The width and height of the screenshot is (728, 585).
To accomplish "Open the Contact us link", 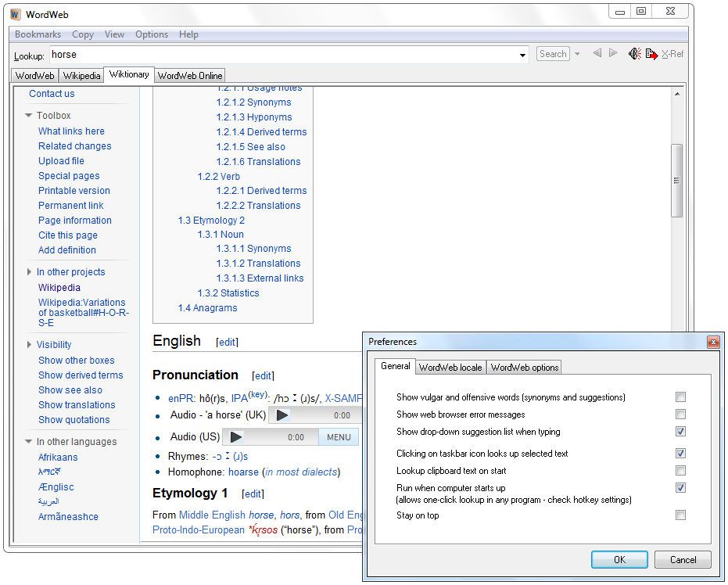I will coord(52,94).
